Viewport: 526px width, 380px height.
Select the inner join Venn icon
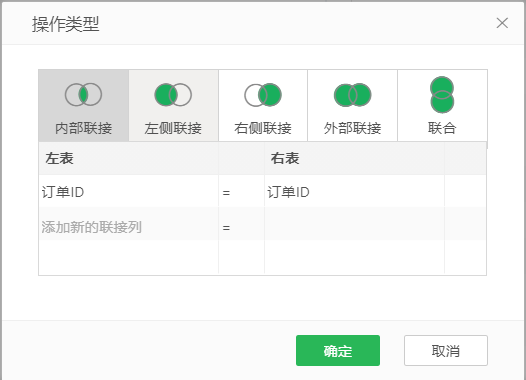[x=83, y=95]
